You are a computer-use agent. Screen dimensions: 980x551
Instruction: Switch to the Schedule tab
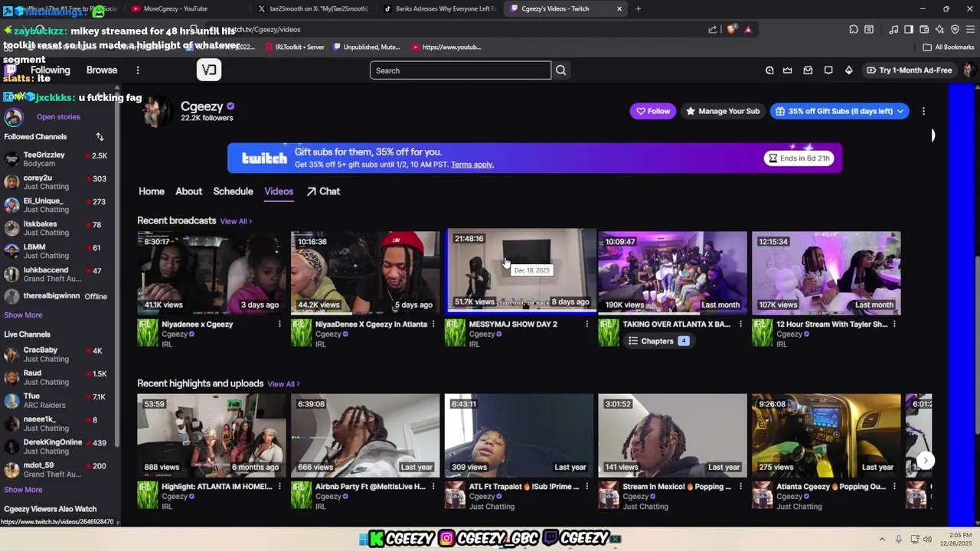coord(233,191)
